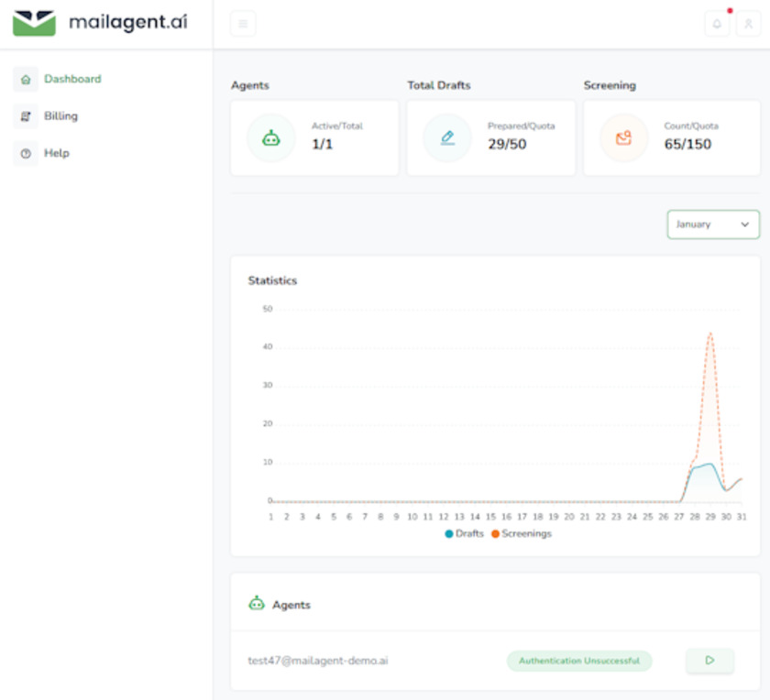Open Help from the sidebar
Image resolution: width=770 pixels, height=700 pixels.
tap(56, 153)
